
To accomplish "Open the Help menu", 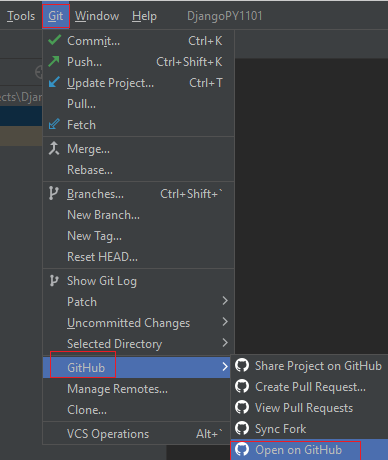I will coord(144,16).
